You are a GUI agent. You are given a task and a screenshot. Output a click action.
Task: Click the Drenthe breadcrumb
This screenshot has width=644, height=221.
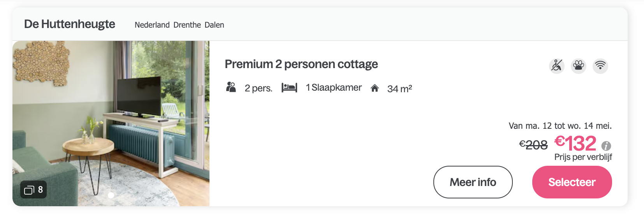(x=187, y=25)
